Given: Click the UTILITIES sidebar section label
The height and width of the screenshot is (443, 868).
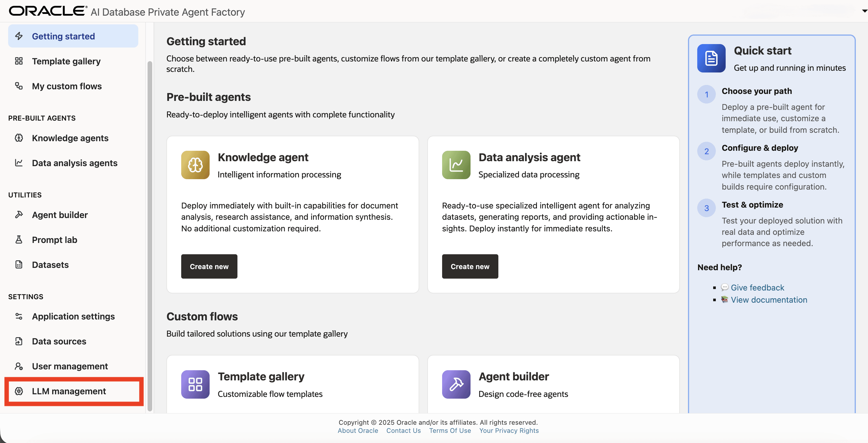Looking at the screenshot, I should tap(25, 195).
